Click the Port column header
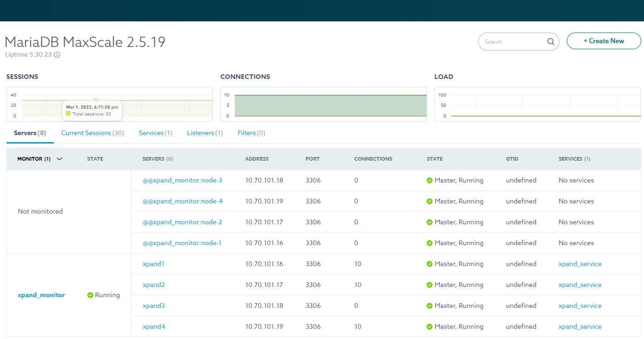The image size is (644, 339). tap(313, 159)
